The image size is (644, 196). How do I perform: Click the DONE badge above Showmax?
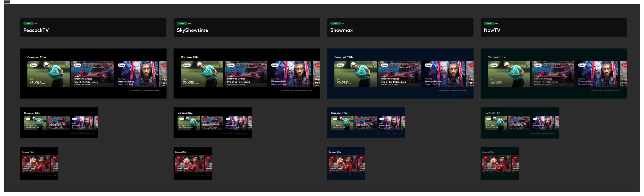pos(336,23)
